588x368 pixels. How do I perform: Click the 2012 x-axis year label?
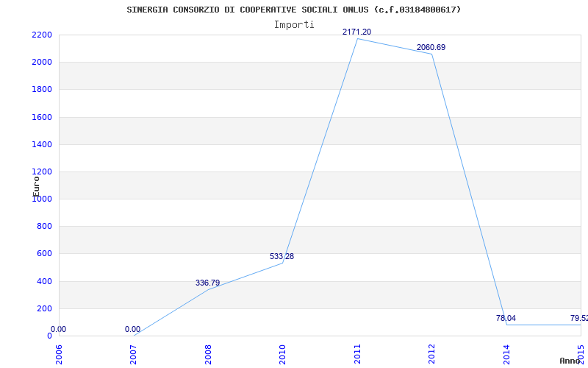tap(431, 354)
